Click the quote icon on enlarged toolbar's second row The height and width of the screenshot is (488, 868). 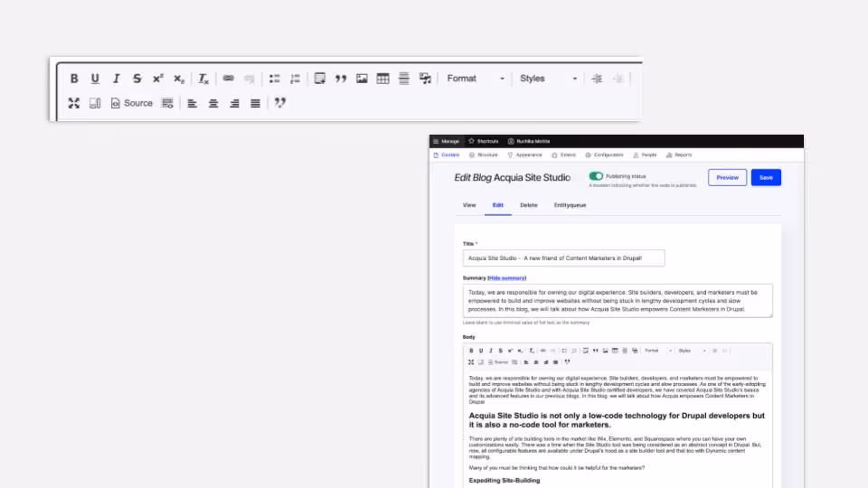pos(280,103)
